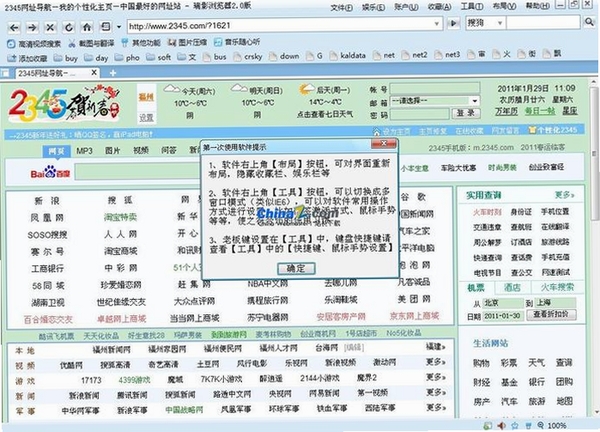This screenshot has height=432, width=600.
Task: Open 高清视频搜索 tool
Action: point(35,44)
